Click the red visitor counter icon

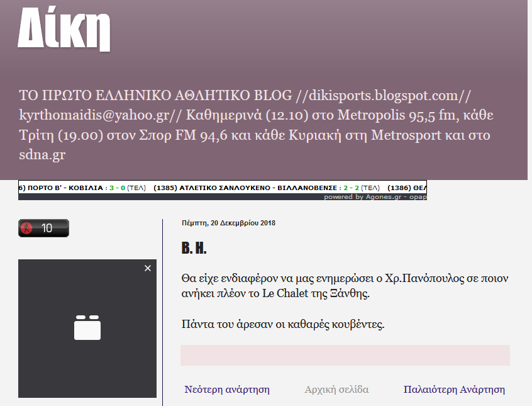pyautogui.click(x=26, y=228)
